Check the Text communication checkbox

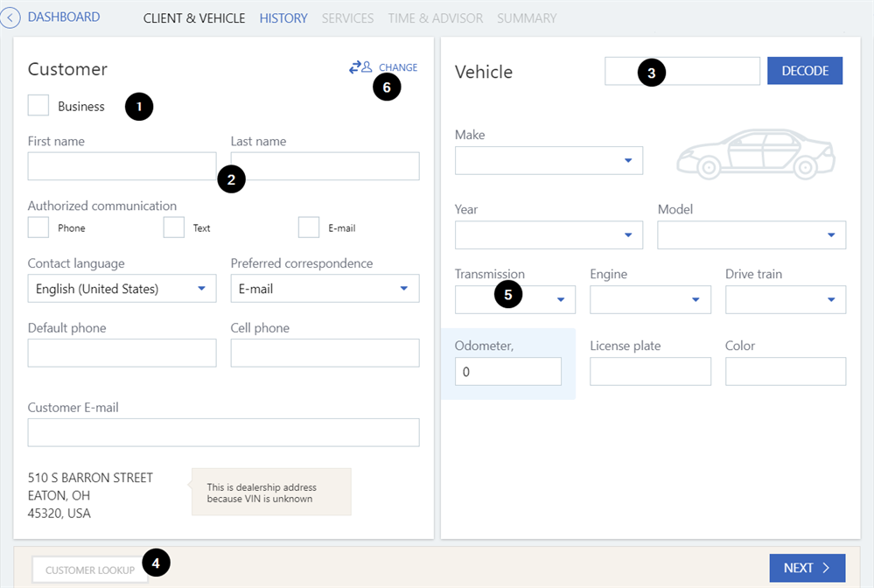click(174, 227)
